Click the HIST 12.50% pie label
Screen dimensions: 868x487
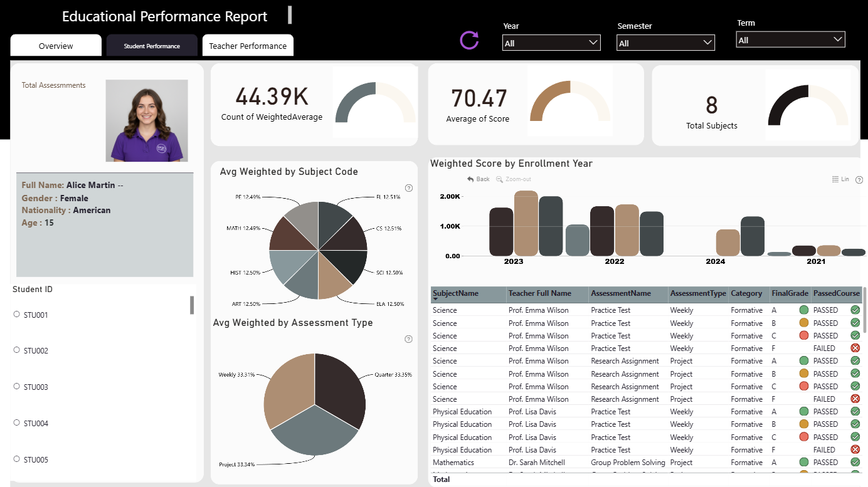click(245, 273)
